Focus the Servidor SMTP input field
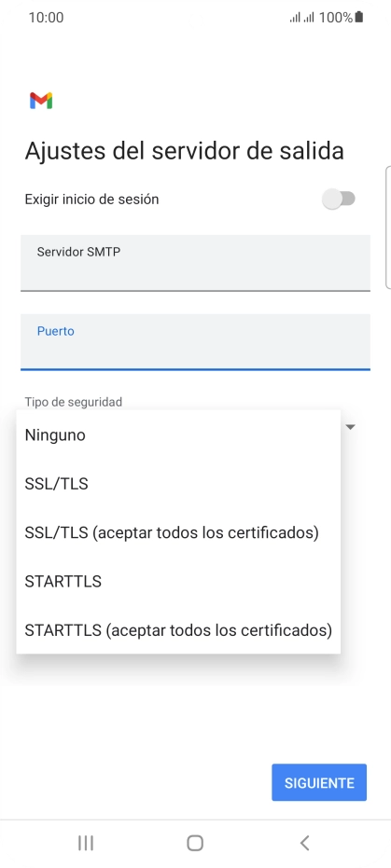 click(x=196, y=262)
